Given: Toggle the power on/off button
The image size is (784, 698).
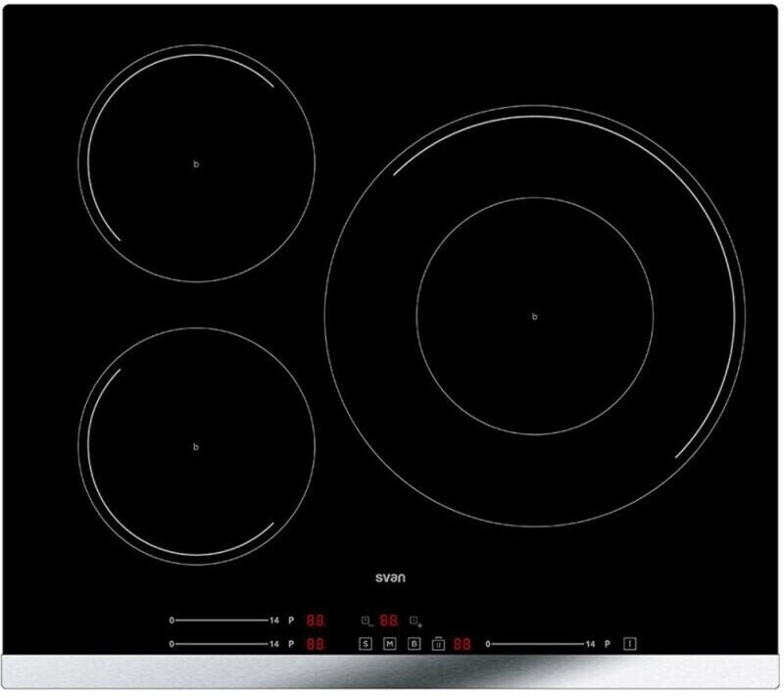Looking at the screenshot, I should click(x=630, y=644).
